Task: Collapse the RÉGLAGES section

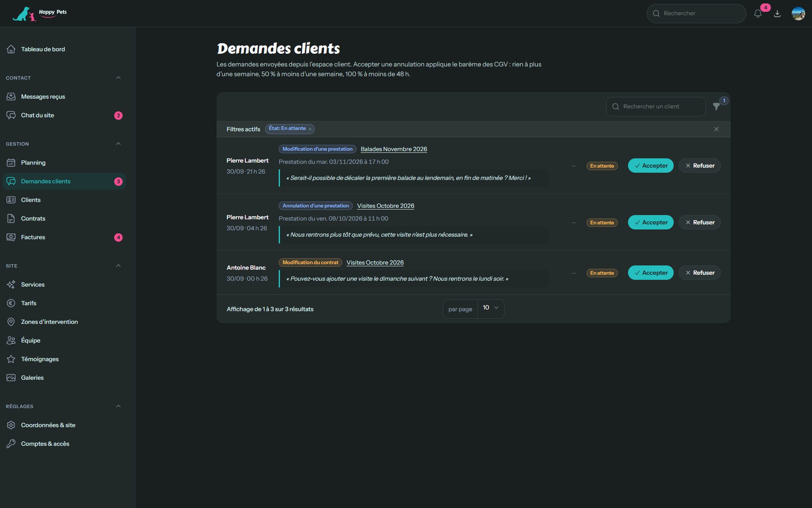Action: [x=118, y=406]
